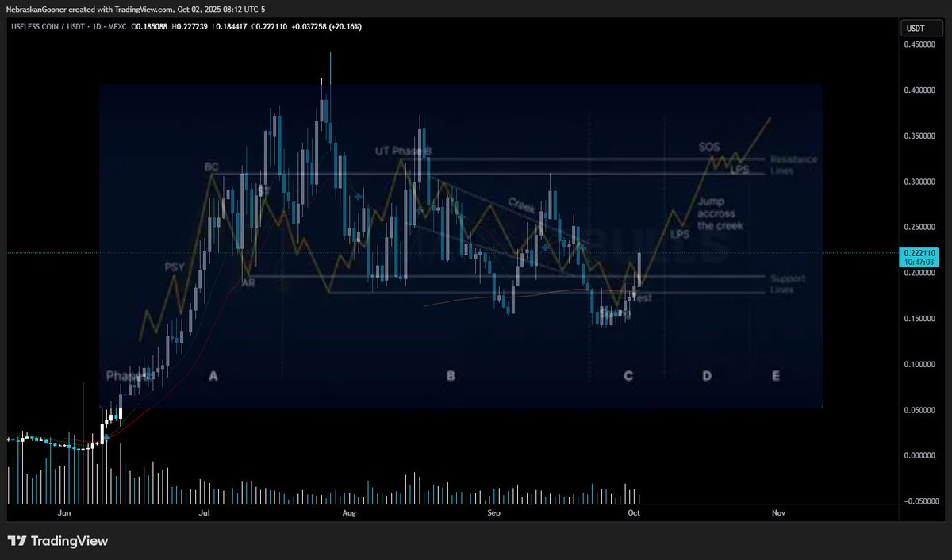952x560 pixels.
Task: Click the 0.100000 price axis label
Action: [x=921, y=365]
